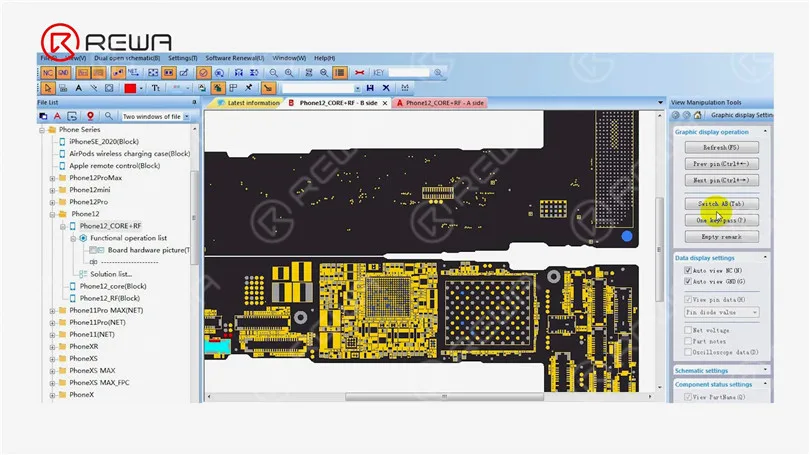Viewport: 810px width, 455px height.
Task: Click the zoom in magnifier icon
Action: tap(289, 73)
